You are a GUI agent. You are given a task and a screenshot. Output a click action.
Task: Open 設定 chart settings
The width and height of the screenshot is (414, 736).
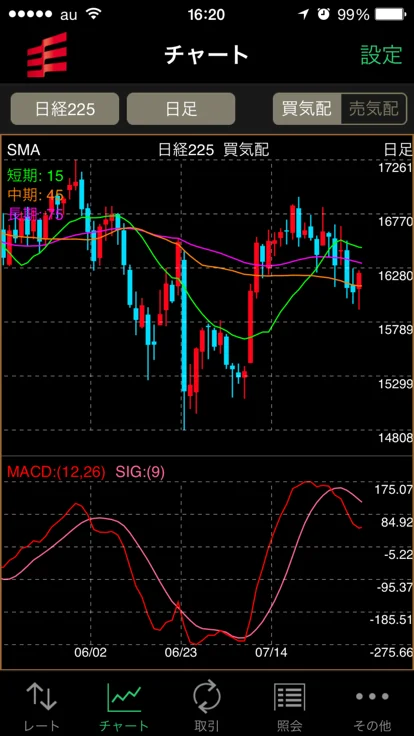[381, 55]
